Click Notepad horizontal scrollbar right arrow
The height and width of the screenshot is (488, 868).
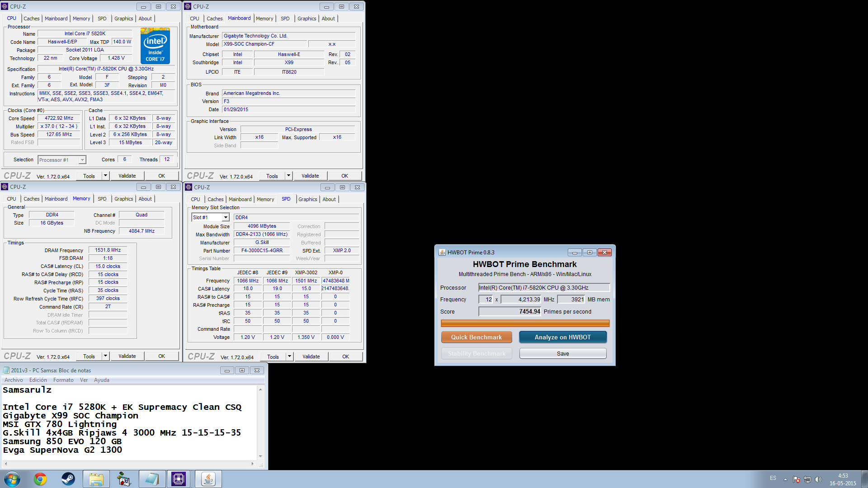pyautogui.click(x=252, y=464)
